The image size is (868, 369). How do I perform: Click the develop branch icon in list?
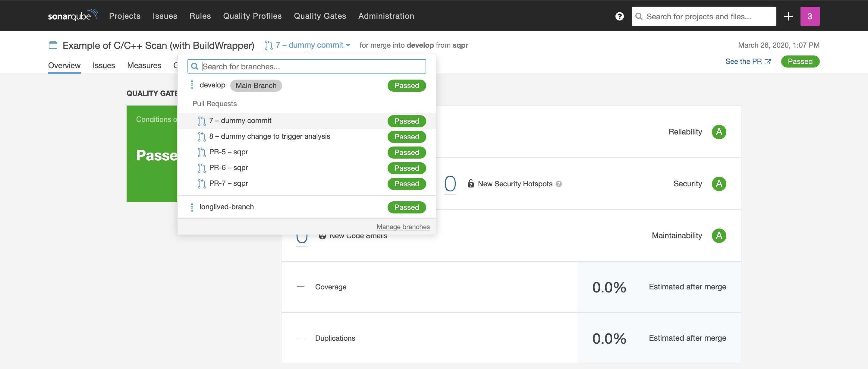[x=192, y=85]
